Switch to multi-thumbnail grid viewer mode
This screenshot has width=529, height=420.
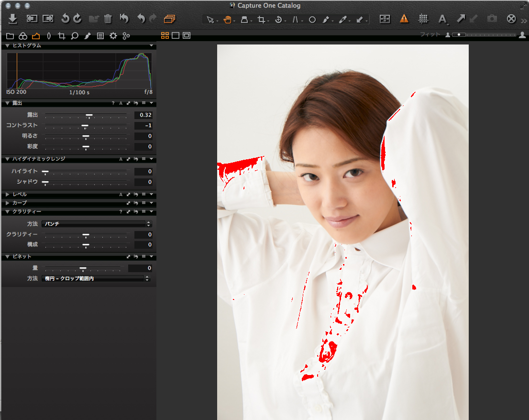(165, 35)
